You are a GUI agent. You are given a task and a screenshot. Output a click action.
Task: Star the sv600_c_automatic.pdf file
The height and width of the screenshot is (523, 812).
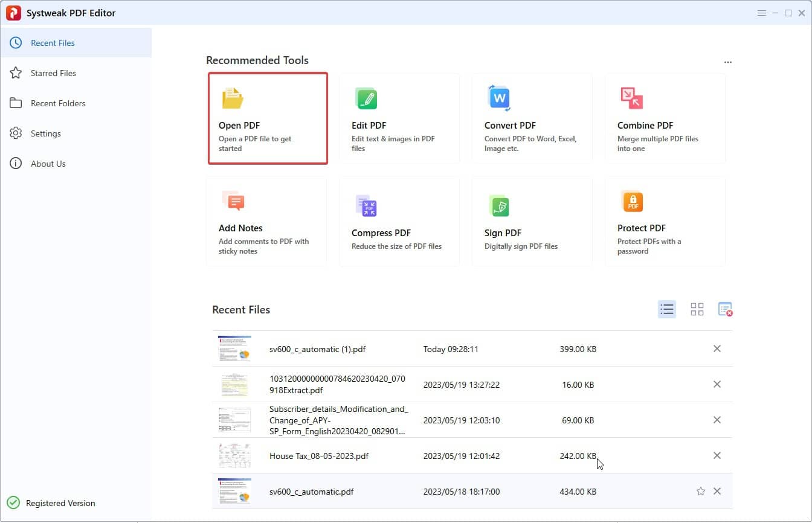coord(700,491)
